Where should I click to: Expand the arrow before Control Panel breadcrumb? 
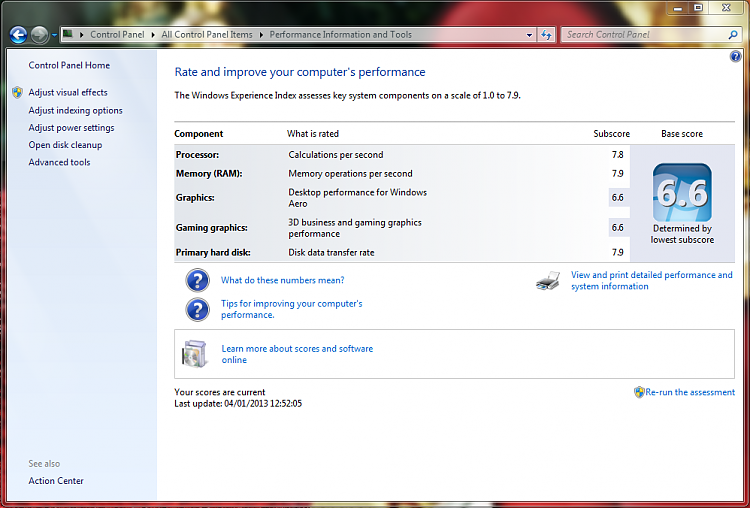[x=82, y=34]
